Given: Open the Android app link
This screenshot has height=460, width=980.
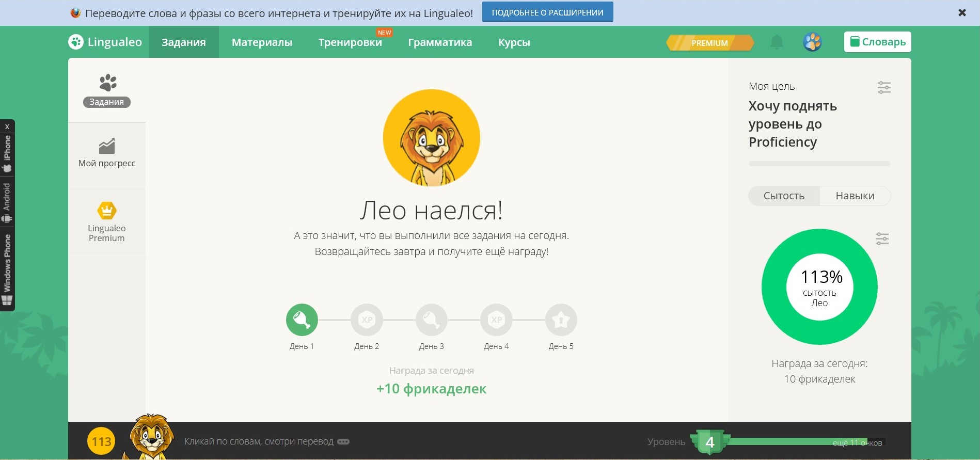Looking at the screenshot, I should pyautogui.click(x=7, y=203).
